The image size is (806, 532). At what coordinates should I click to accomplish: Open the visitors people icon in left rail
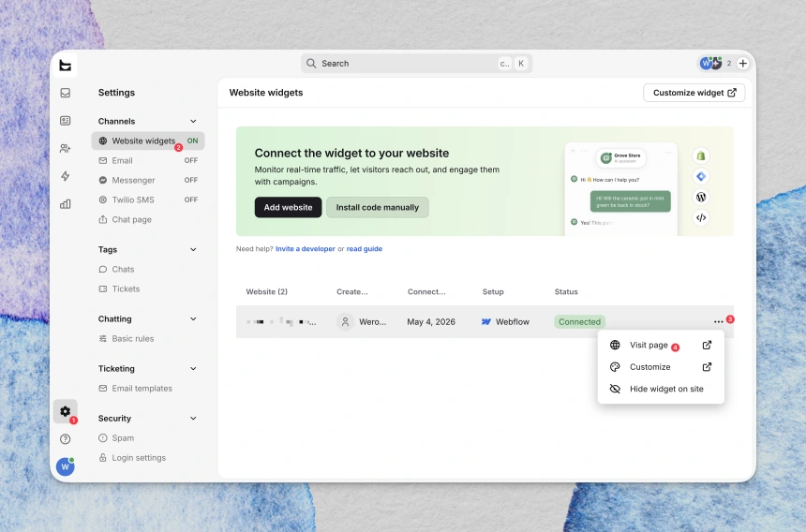point(66,148)
